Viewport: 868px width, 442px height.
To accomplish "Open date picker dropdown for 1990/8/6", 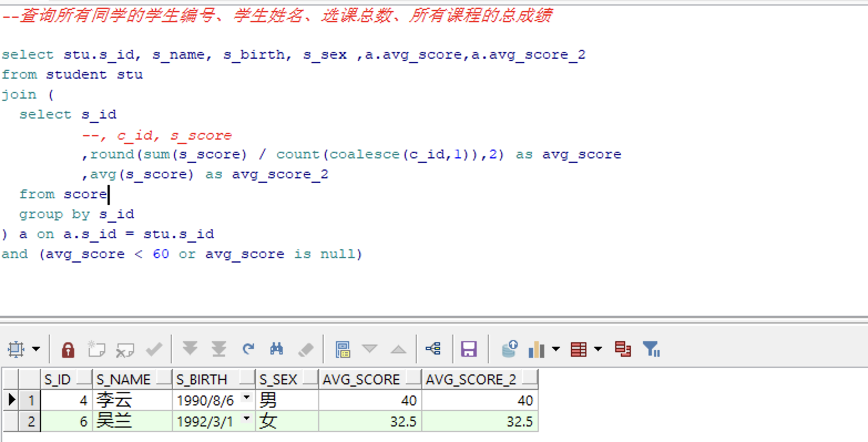I will (247, 398).
